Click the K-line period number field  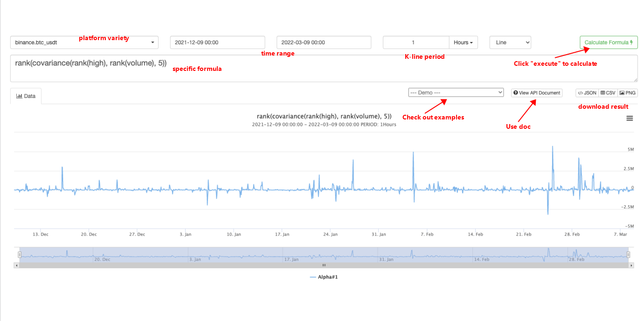click(x=416, y=42)
